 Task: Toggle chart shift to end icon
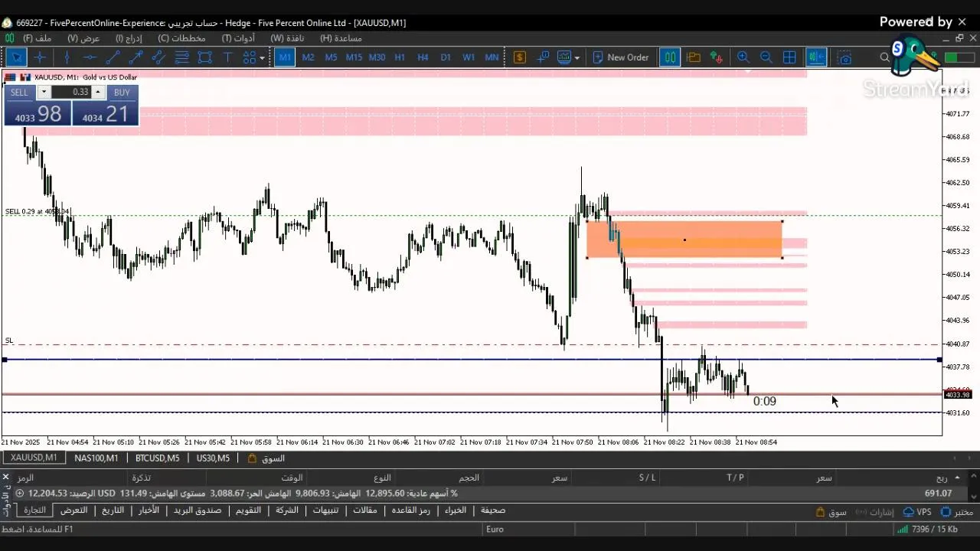816,57
